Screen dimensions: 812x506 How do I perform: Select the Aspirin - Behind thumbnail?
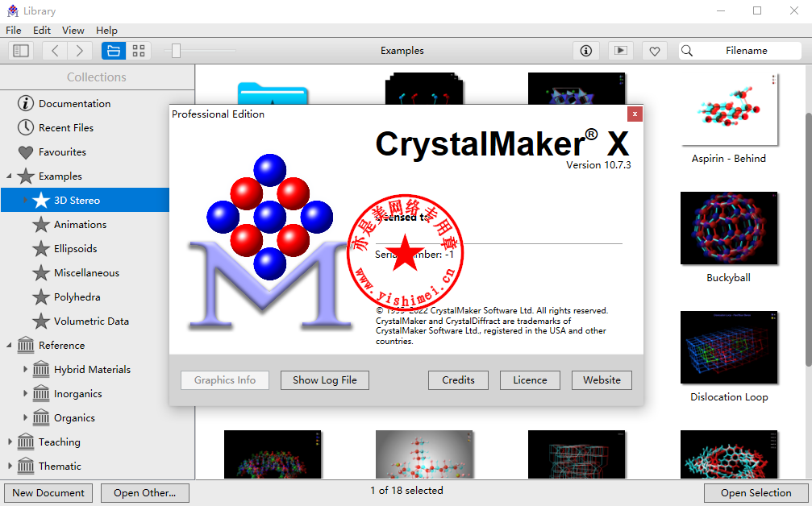pos(729,109)
